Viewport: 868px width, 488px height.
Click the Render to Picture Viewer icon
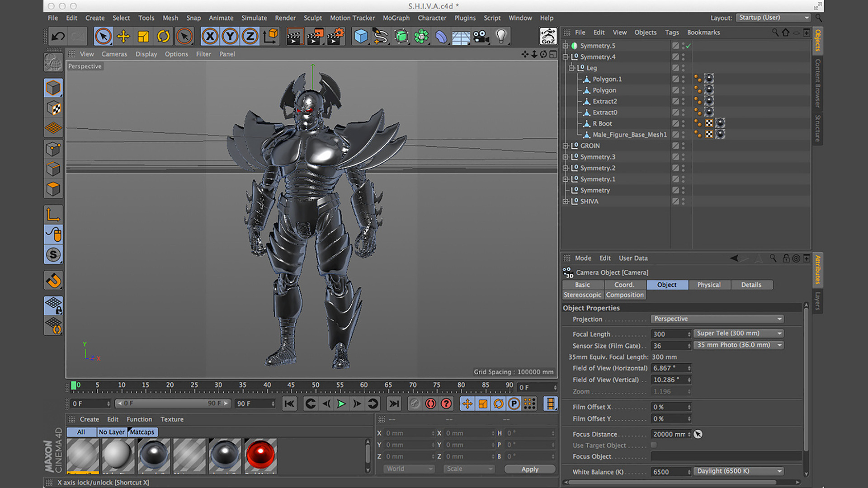pyautogui.click(x=315, y=36)
